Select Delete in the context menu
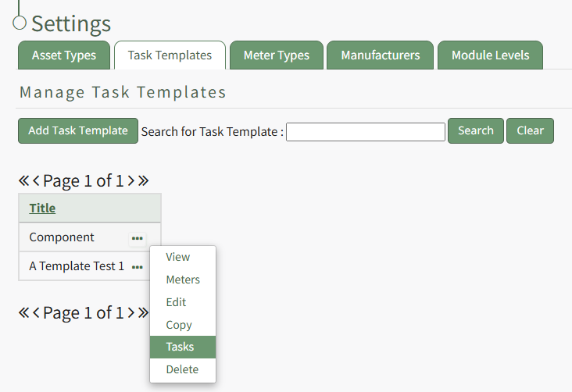Screen dimensions: 572x392 [182, 370]
